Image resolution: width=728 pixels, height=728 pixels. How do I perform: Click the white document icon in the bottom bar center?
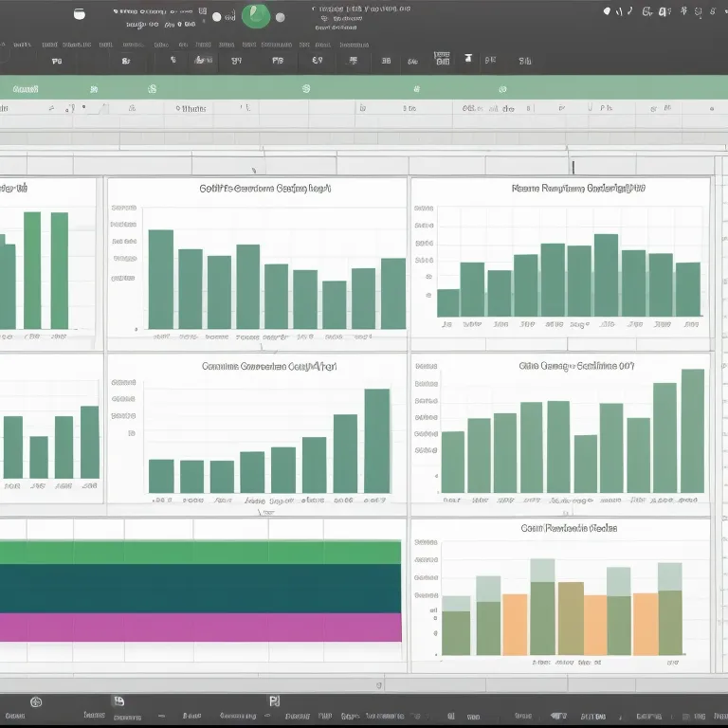[x=274, y=701]
